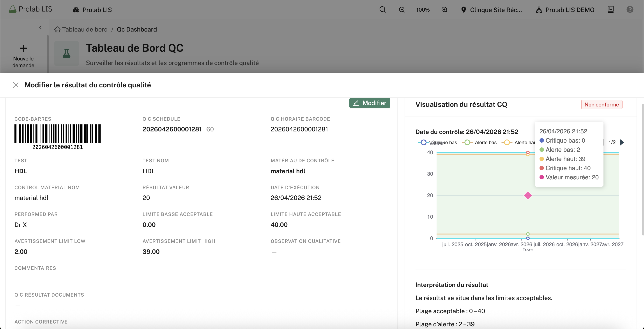The image size is (644, 329).
Task: Click the Avertissement limit low 2.00
Action: point(21,251)
